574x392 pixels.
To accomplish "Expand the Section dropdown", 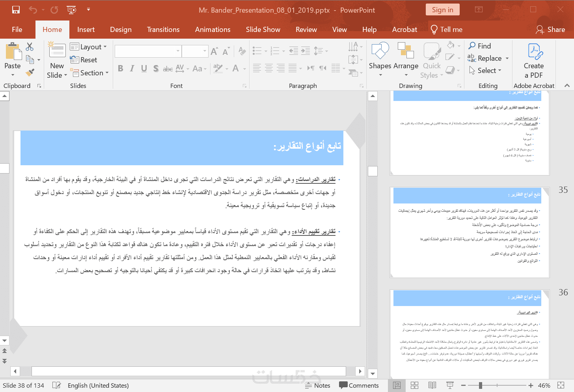I will 89,73.
